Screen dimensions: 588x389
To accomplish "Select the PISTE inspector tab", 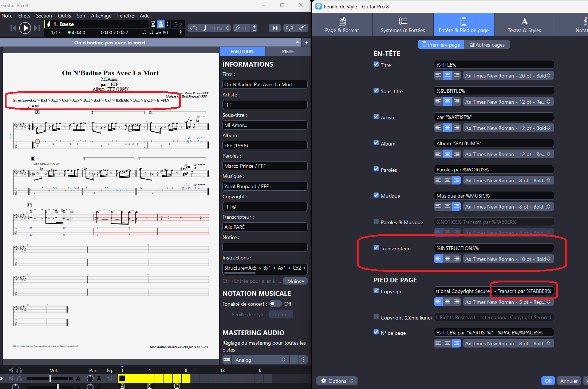I will coord(288,51).
